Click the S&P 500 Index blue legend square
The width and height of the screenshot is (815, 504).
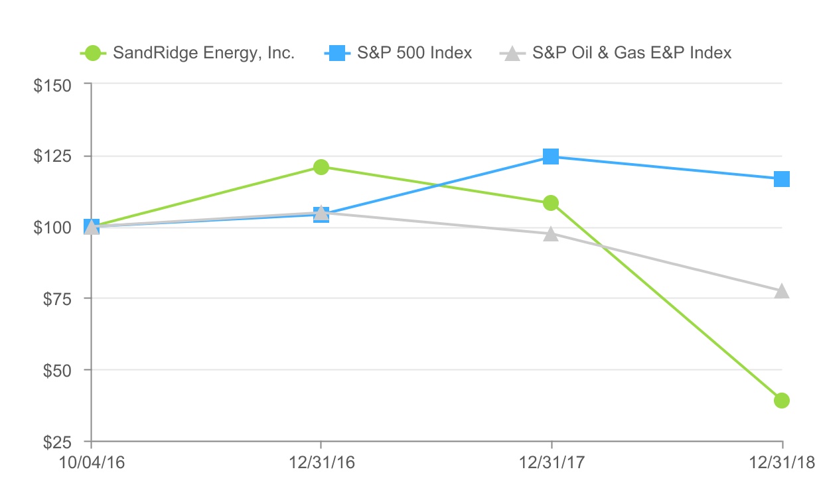click(x=338, y=53)
